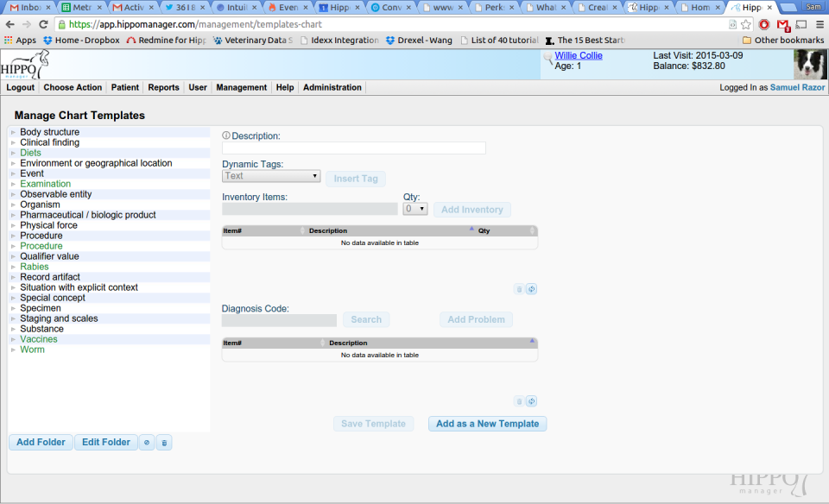Click refresh icon under the diagnosis code table
Image resolution: width=829 pixels, height=504 pixels.
pyautogui.click(x=531, y=401)
